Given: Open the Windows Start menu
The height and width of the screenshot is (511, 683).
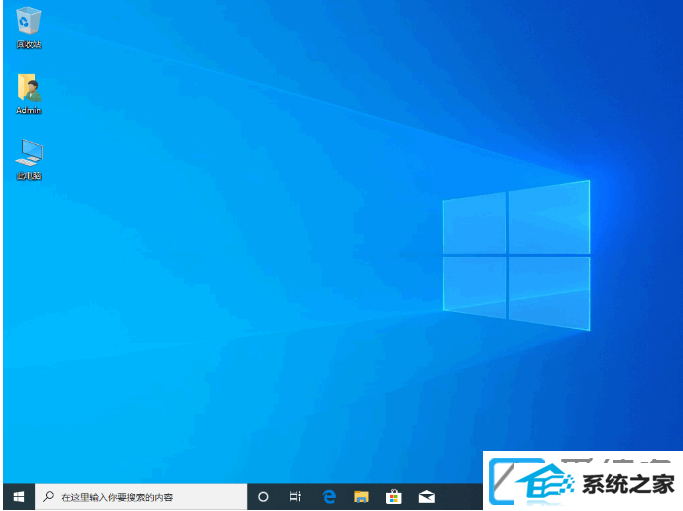Looking at the screenshot, I should pyautogui.click(x=19, y=497).
